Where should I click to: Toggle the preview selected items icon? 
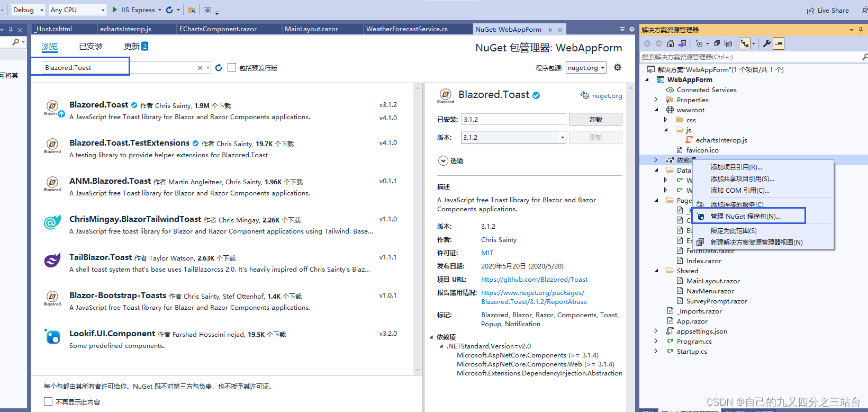(x=779, y=43)
